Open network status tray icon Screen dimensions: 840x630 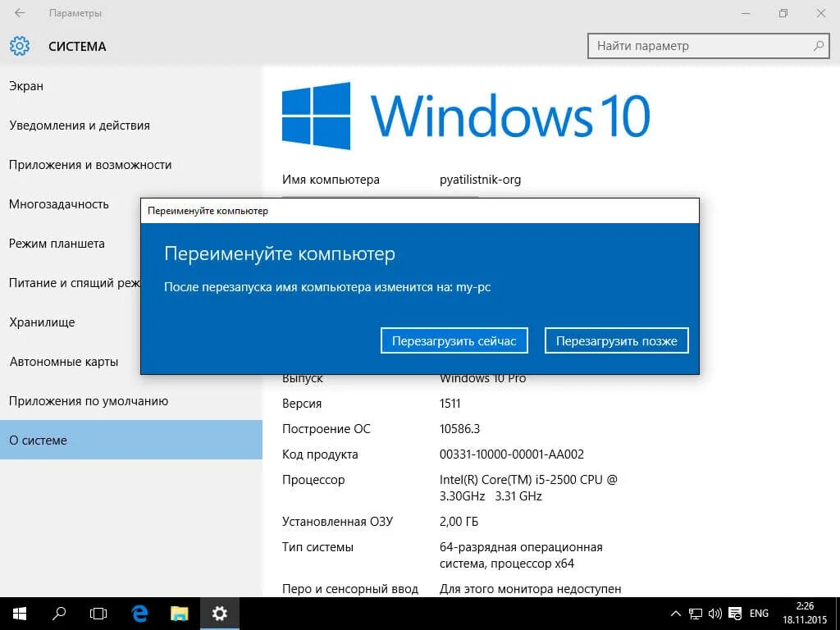tap(696, 614)
